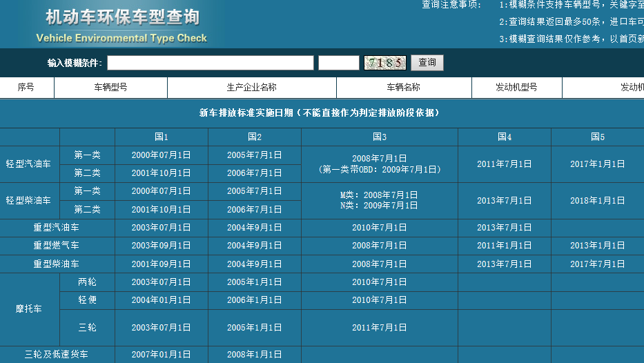Screen dimensions: 644x363
Task: Refresh the 7185 captcha image
Action: [x=385, y=63]
